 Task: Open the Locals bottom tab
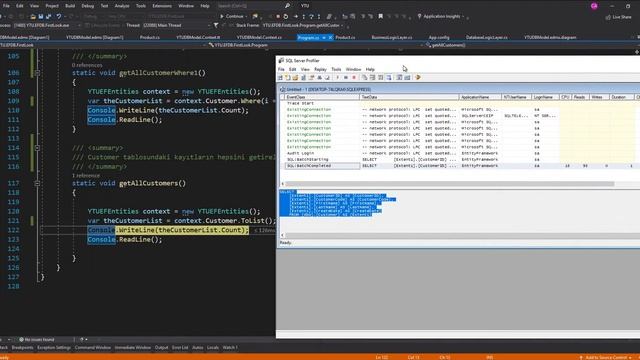pos(213,348)
